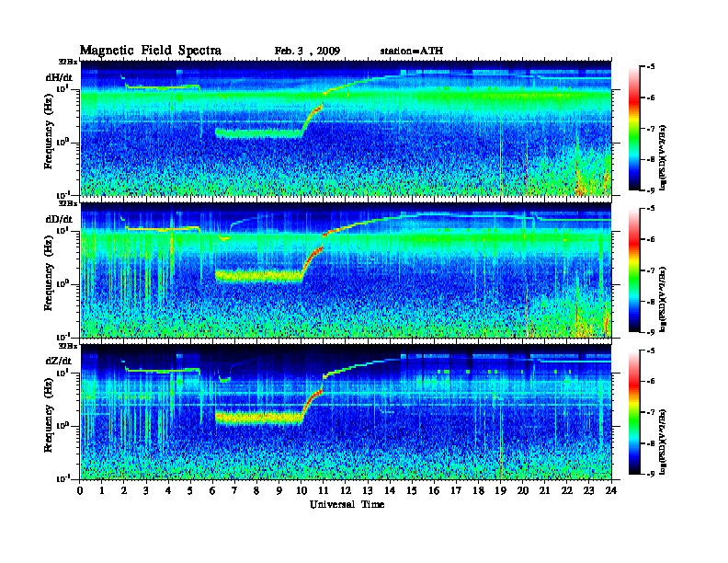Click hour 15 on the Universal Time axis
The width and height of the screenshot is (728, 563).
[x=413, y=490]
